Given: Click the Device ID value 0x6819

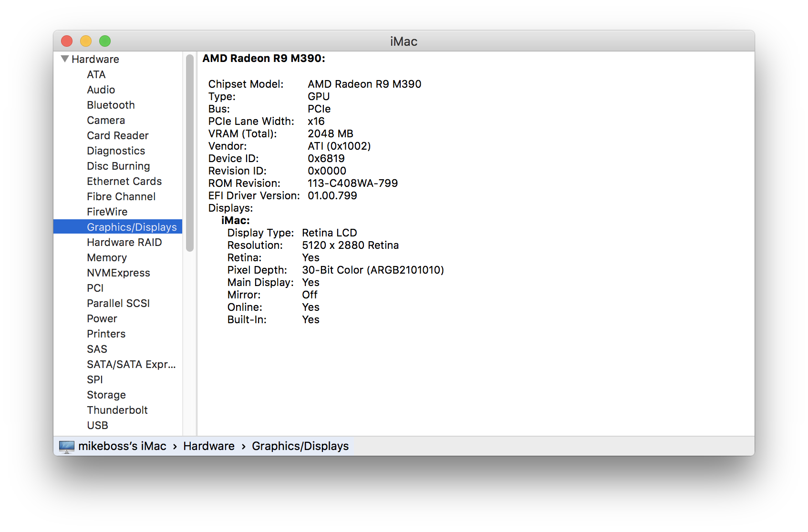Looking at the screenshot, I should pyautogui.click(x=326, y=158).
